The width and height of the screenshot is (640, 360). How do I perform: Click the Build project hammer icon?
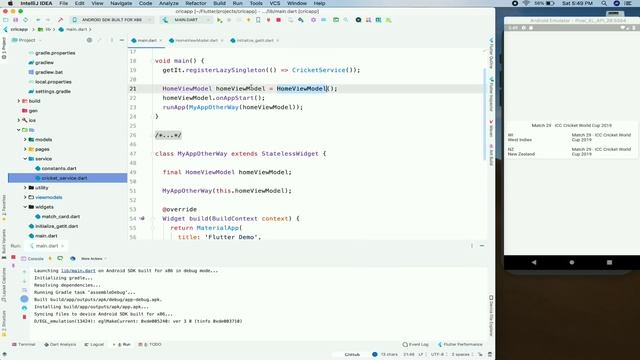click(60, 20)
